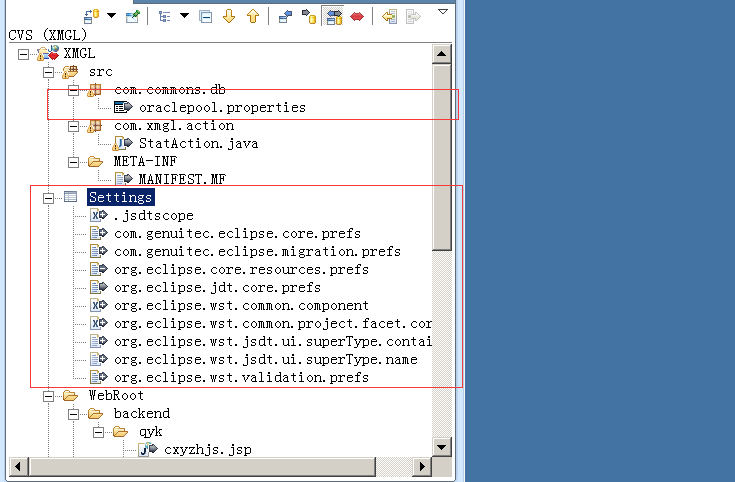Click the com.commons.db package icon
This screenshot has width=735, height=482.
tap(95, 90)
